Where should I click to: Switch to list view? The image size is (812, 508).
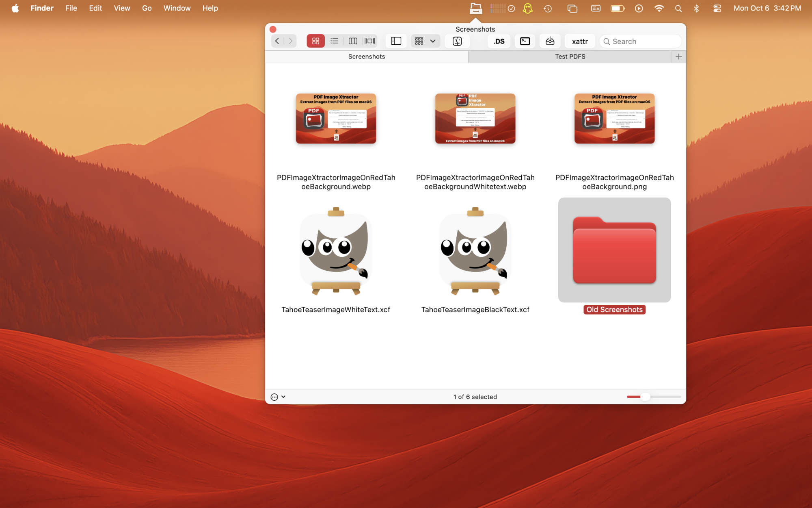334,41
